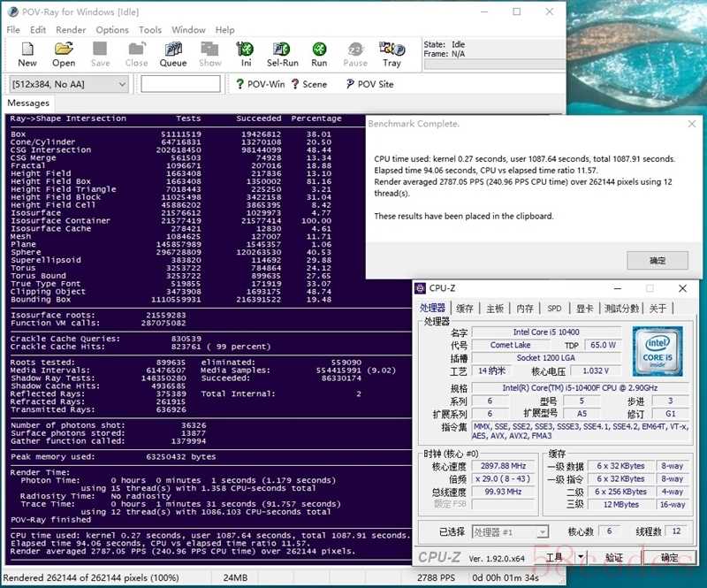The height and width of the screenshot is (588, 707).
Task: Select the Messages tab
Action: tap(28, 103)
